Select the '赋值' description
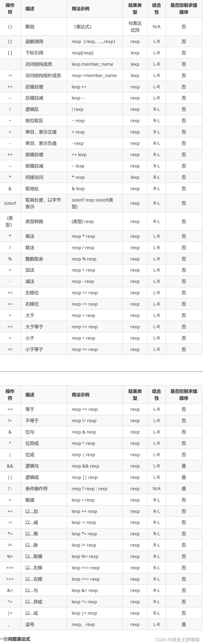The width and height of the screenshot is (203, 644). (x=30, y=500)
